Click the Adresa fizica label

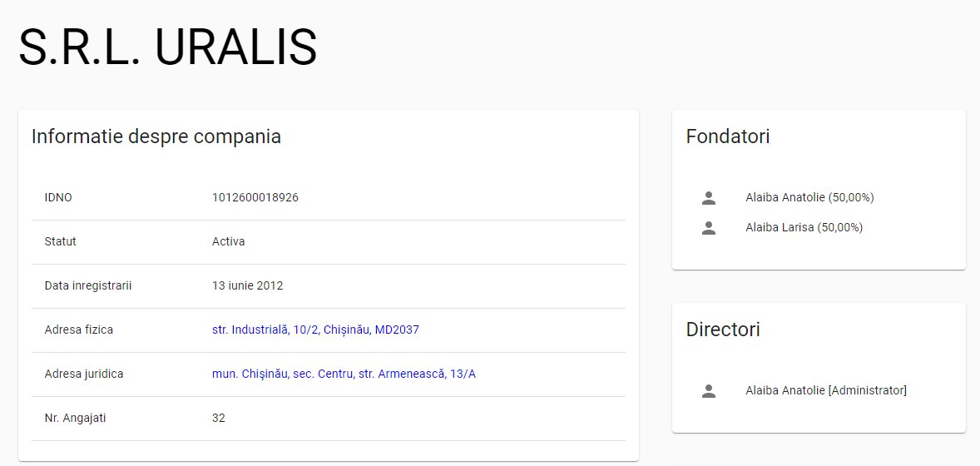(78, 330)
